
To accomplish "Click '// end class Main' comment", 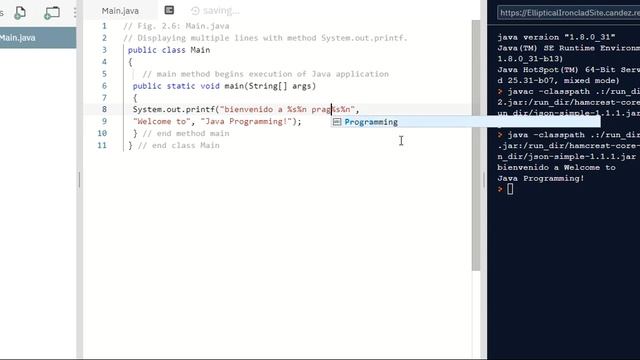I will 179,145.
